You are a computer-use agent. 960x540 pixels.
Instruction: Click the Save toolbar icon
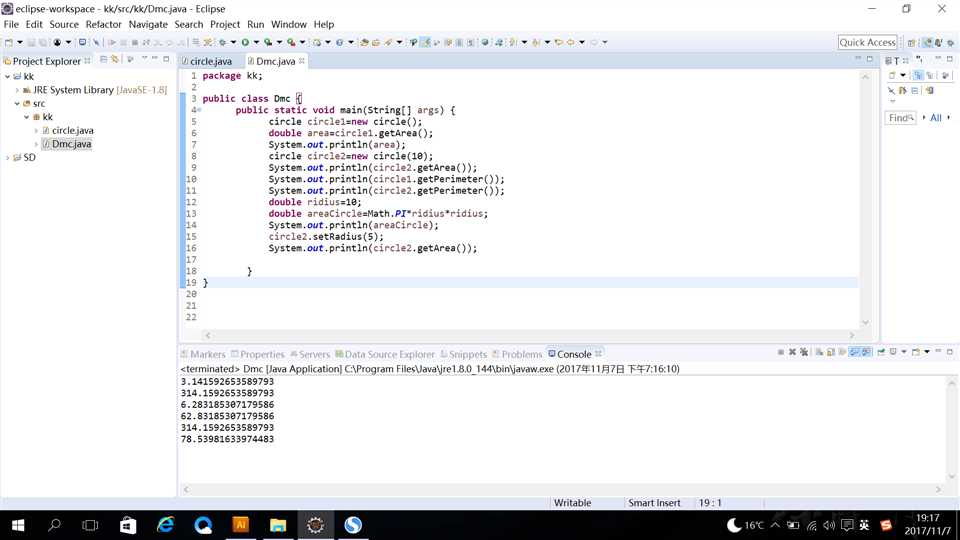tap(31, 42)
